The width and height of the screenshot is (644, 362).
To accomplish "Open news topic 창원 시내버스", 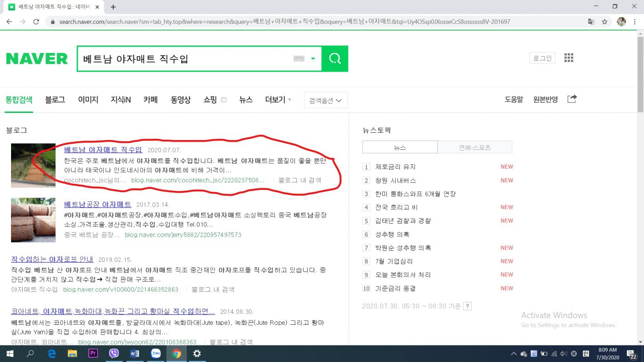I will (396, 181).
